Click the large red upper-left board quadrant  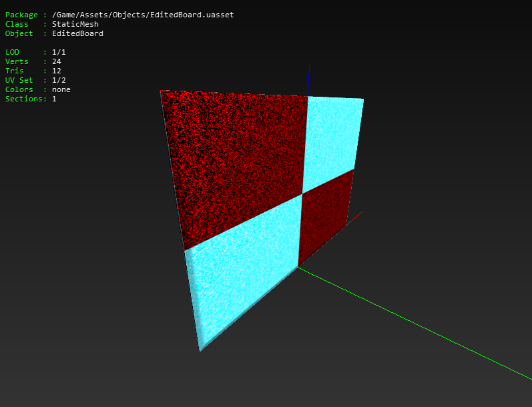tap(238, 163)
